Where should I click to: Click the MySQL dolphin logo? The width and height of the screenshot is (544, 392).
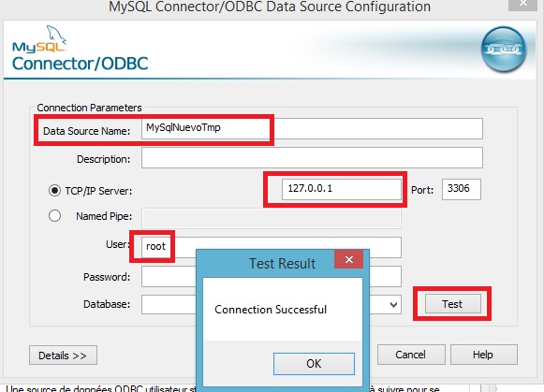[40, 39]
